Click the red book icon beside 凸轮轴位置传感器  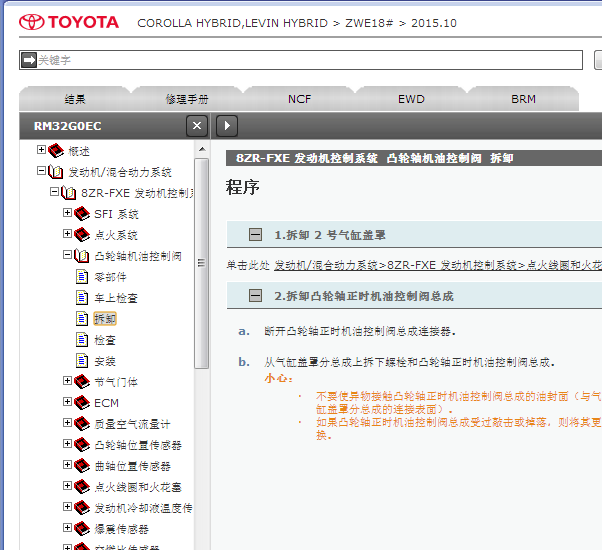[82, 445]
